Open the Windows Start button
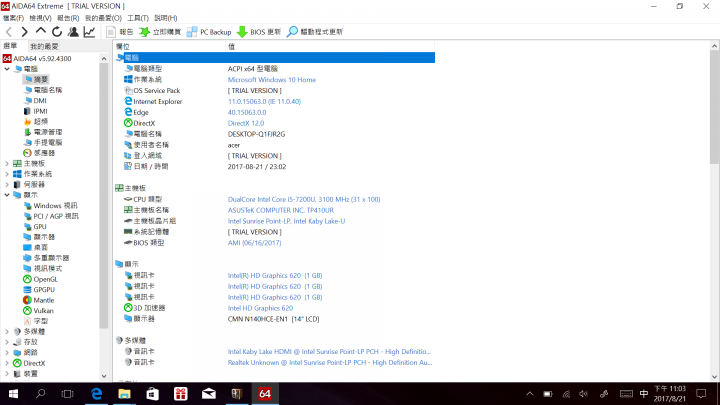The image size is (720, 405). [13, 394]
